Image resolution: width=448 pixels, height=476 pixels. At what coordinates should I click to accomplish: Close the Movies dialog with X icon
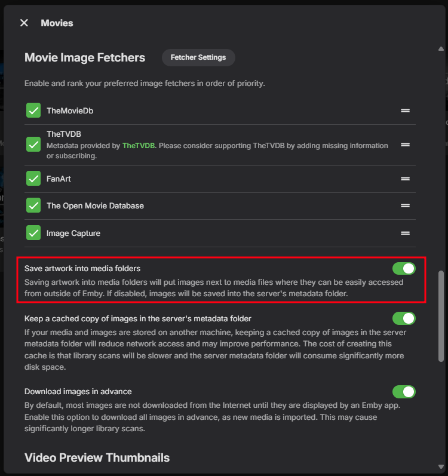[24, 23]
